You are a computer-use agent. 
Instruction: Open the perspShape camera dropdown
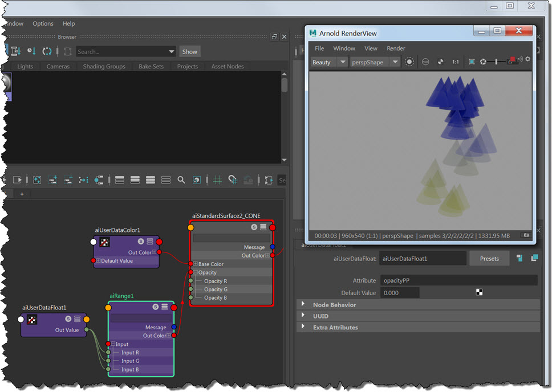[x=374, y=62]
